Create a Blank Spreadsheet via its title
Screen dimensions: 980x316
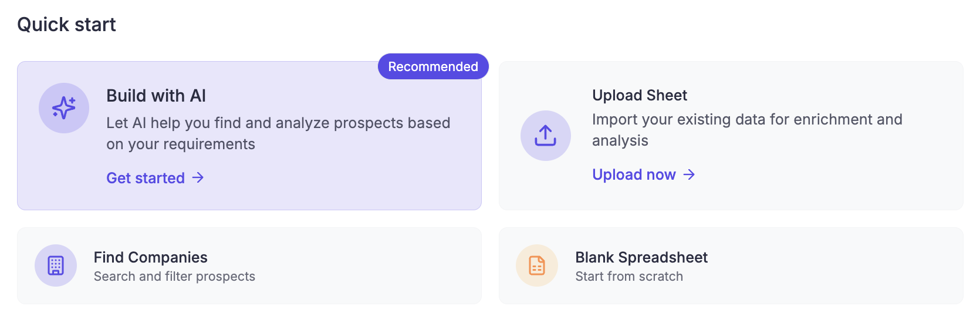[641, 257]
